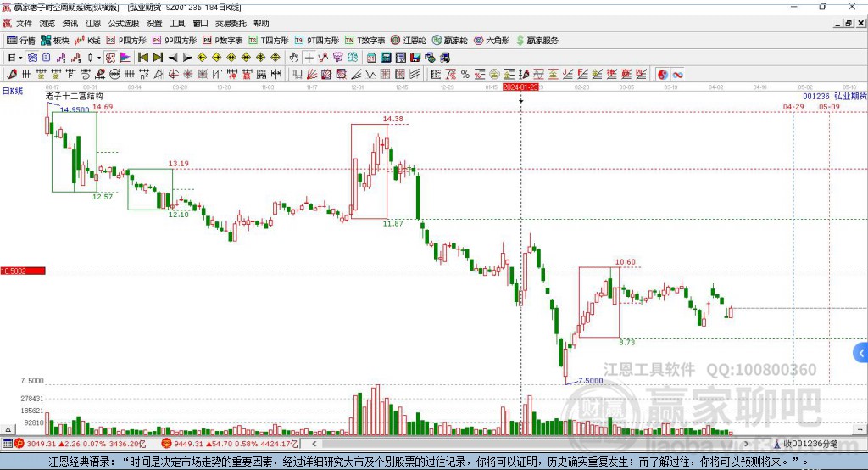Open the 工具 menu

coord(177,23)
